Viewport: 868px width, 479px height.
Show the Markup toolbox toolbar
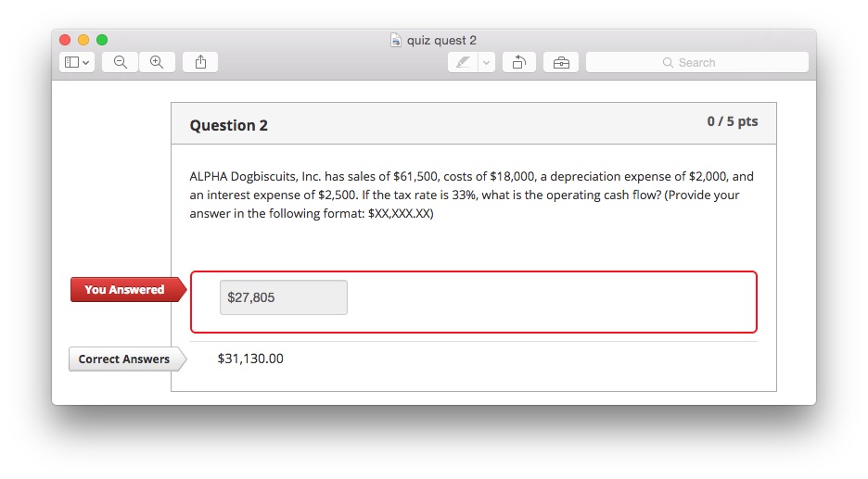click(x=560, y=62)
